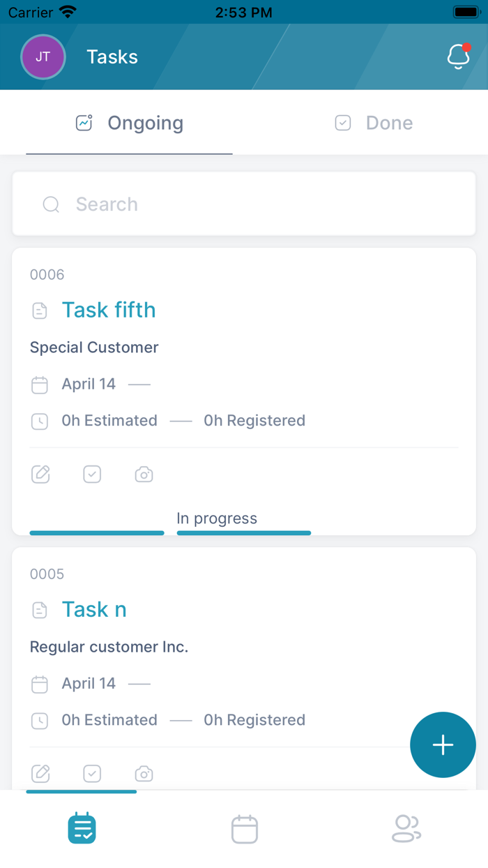Open notifications via the bell icon
This screenshot has width=488, height=868.
pos(458,57)
